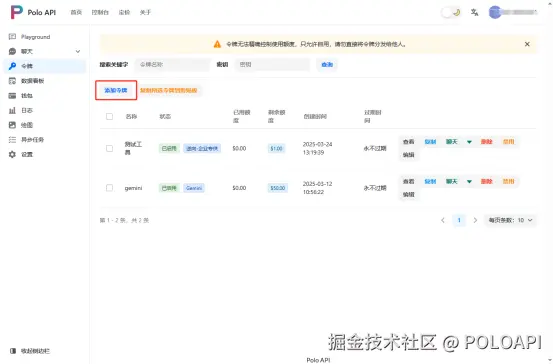554x364 pixels.
Task: Open Playground from the sidebar
Action: 35,37
